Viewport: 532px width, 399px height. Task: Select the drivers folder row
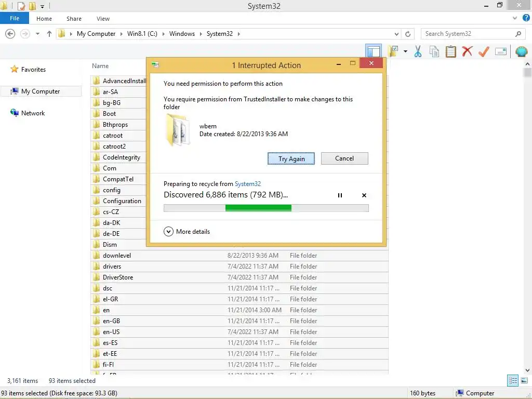pos(239,267)
